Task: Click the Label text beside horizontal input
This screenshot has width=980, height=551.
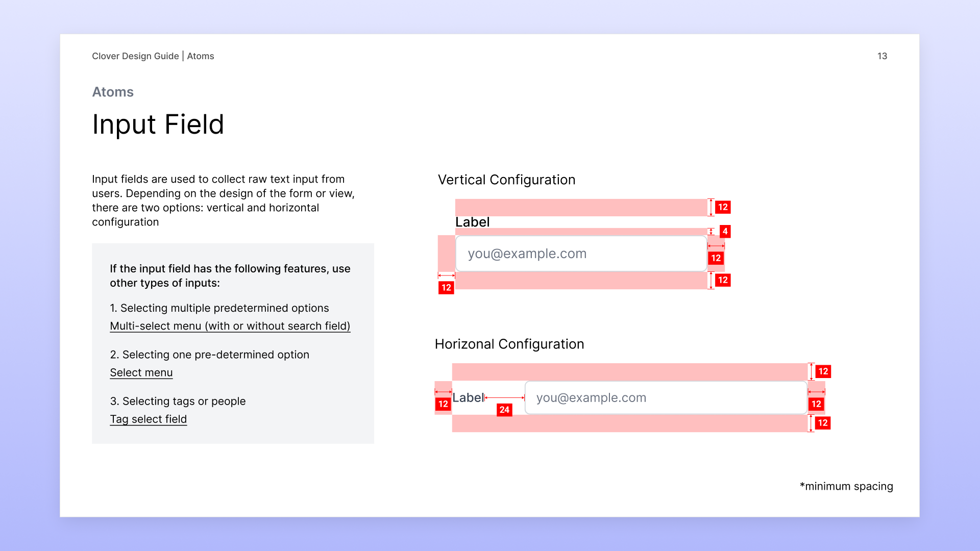Action: (468, 397)
